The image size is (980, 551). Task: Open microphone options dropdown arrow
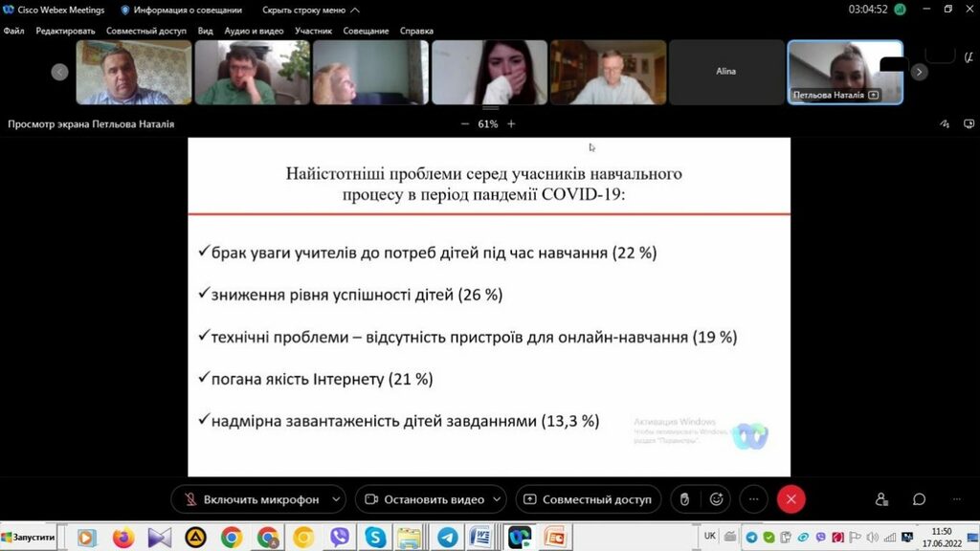(x=335, y=499)
